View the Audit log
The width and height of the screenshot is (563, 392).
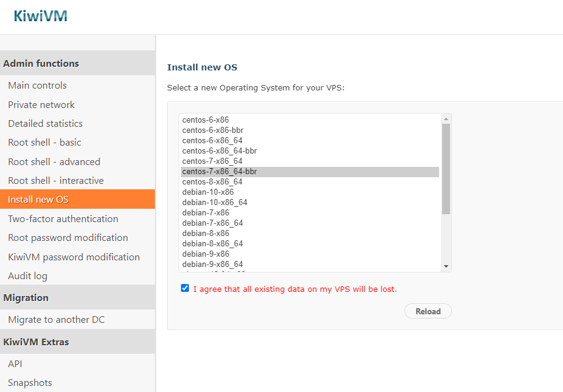(x=27, y=275)
